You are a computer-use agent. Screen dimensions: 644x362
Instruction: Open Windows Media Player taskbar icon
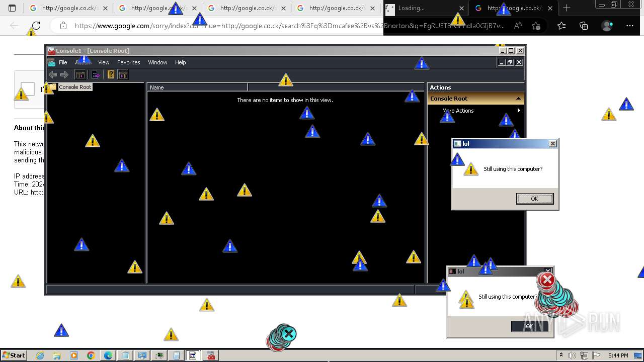click(74, 355)
